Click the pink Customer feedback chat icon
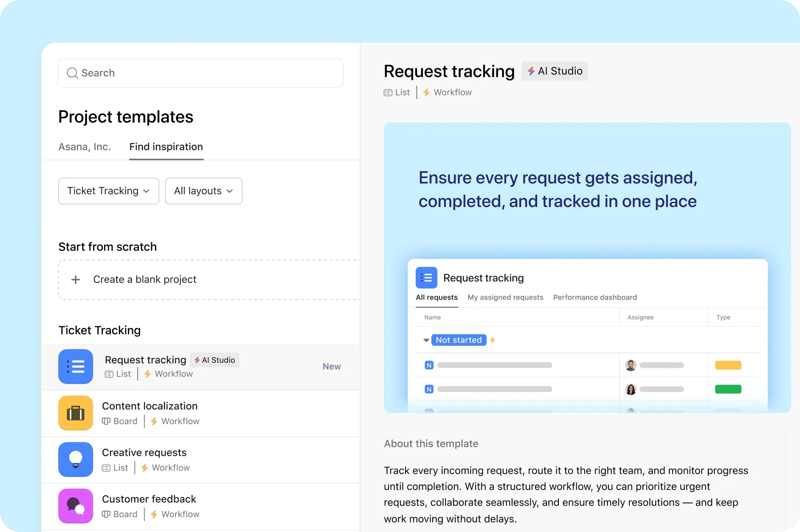Screen dimensions: 800x532 (76, 506)
